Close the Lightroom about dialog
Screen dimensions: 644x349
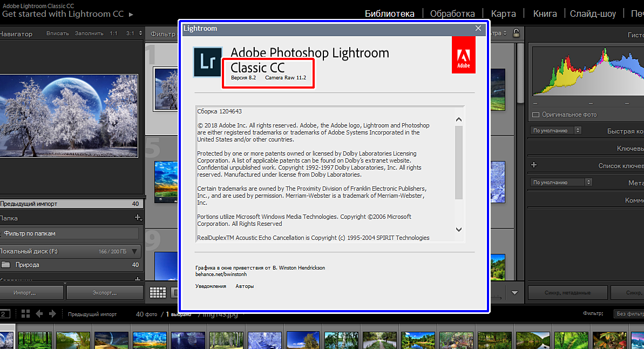click(478, 29)
